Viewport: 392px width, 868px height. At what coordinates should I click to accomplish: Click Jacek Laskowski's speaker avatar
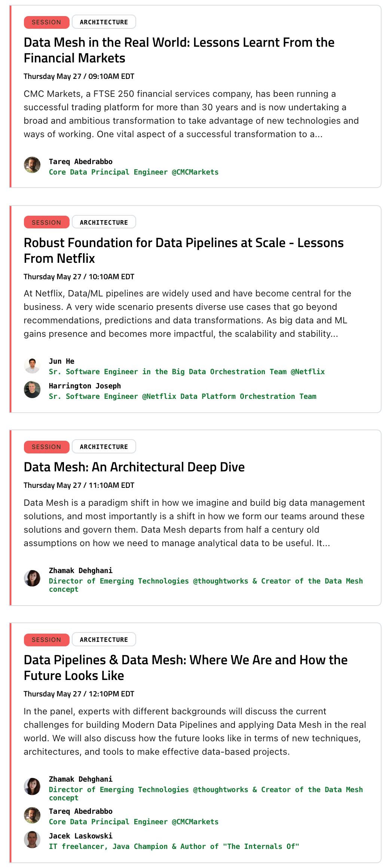click(32, 840)
